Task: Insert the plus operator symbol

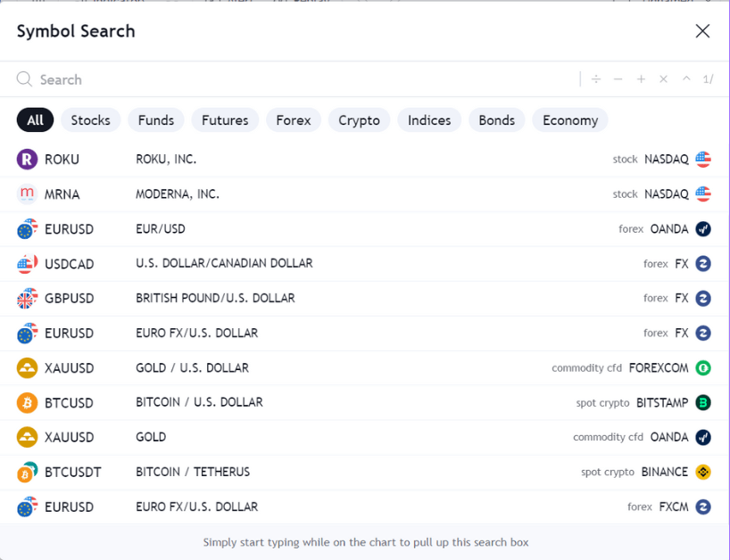Action: pos(641,79)
